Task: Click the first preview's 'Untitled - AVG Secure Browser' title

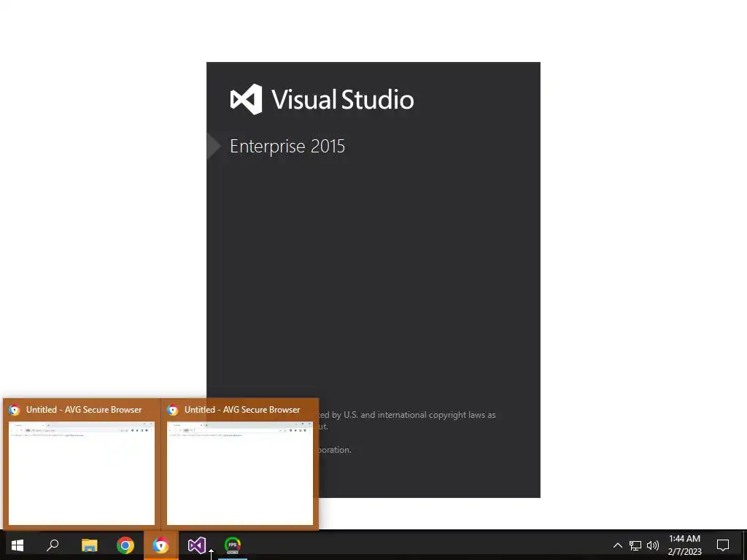Action: click(x=84, y=410)
